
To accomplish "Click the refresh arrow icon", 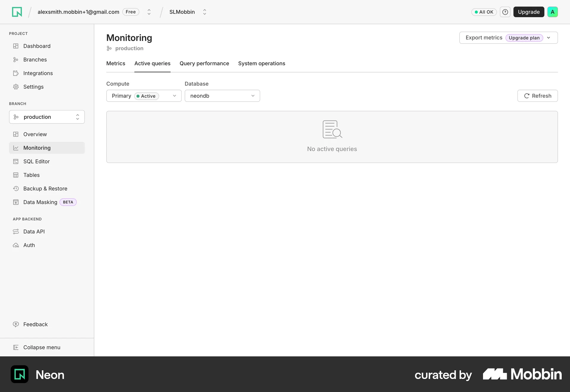I will [527, 96].
